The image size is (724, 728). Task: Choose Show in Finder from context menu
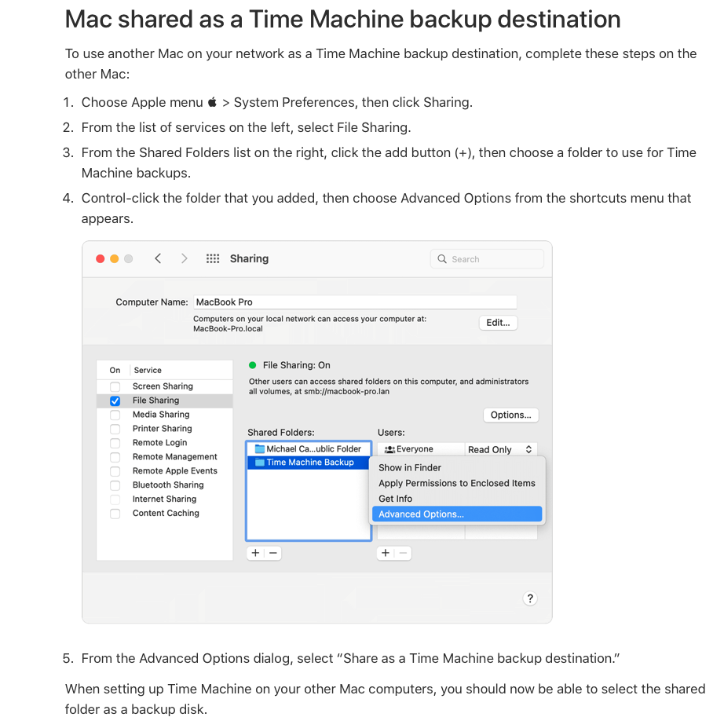(x=457, y=467)
